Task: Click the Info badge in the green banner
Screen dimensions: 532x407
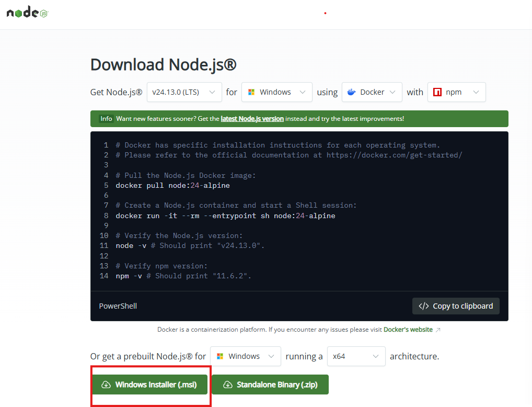Action: (106, 119)
